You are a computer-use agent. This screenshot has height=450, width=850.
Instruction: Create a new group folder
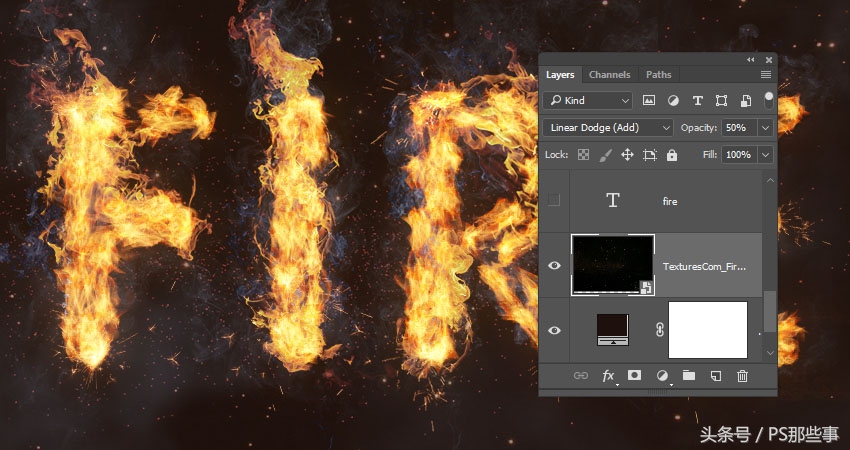[689, 375]
